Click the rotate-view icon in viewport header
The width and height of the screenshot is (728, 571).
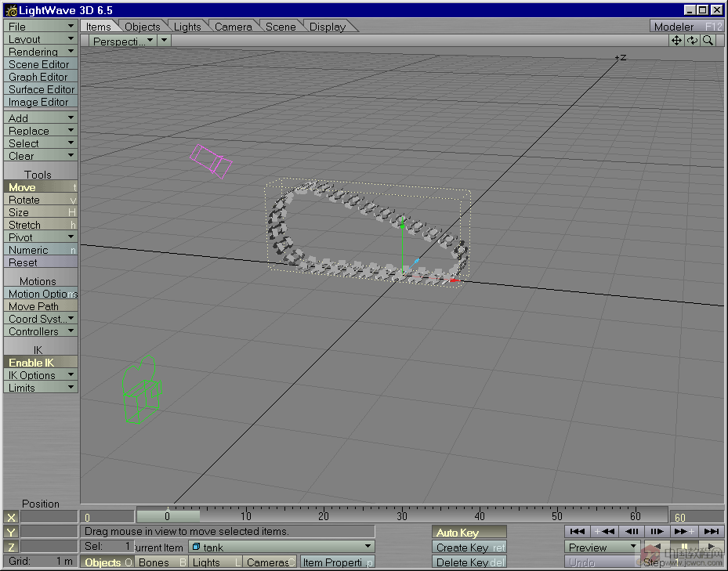tap(692, 41)
